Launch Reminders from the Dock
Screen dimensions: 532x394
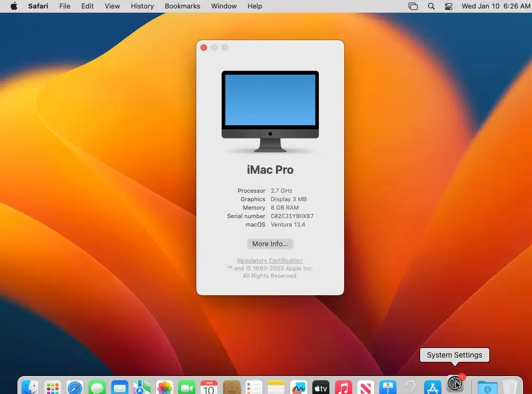click(254, 388)
